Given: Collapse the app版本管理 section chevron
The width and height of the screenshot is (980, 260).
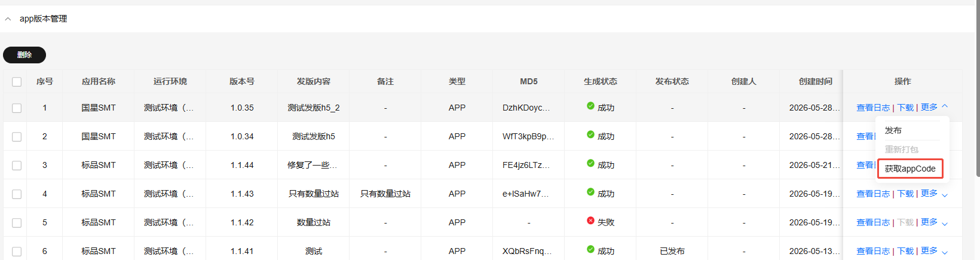Looking at the screenshot, I should [8, 19].
